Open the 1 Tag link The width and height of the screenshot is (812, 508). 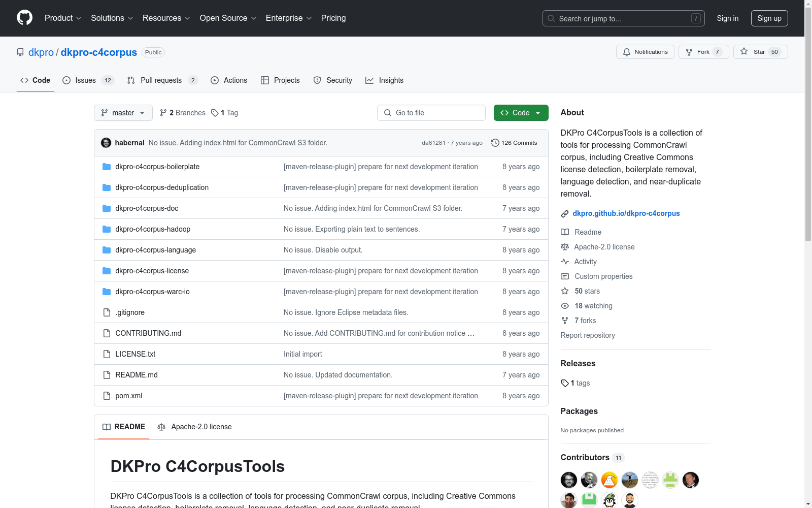pyautogui.click(x=225, y=113)
